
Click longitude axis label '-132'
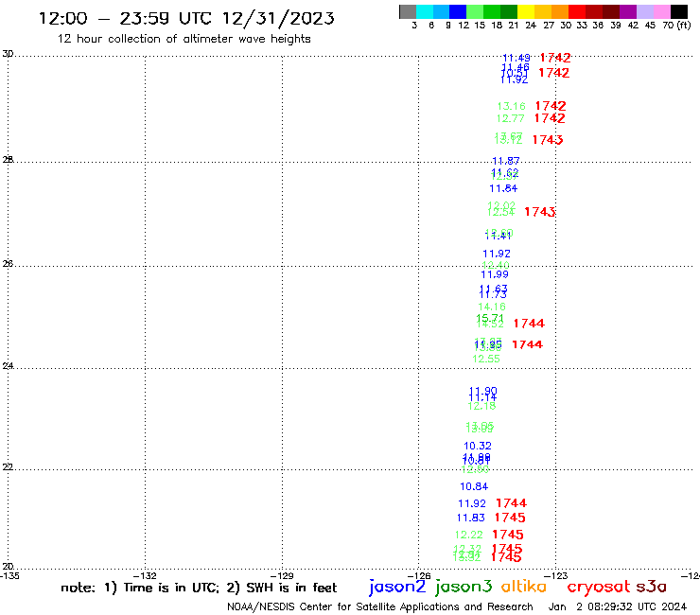point(145,576)
